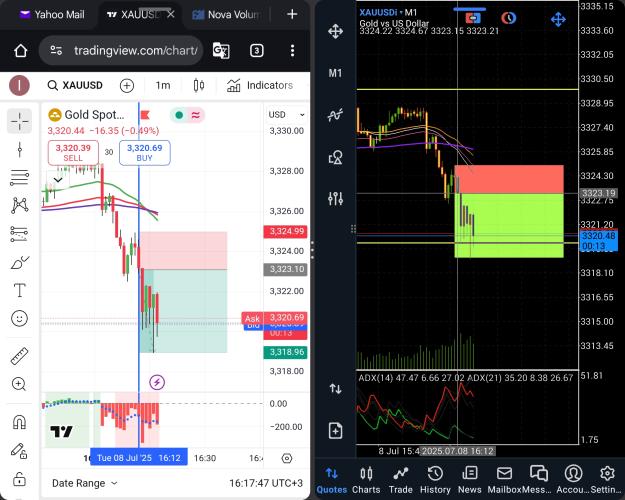Screen dimensions: 625x500
Task: Click the blue-red circle icon atop MetaTrader chart
Action: click(508, 18)
